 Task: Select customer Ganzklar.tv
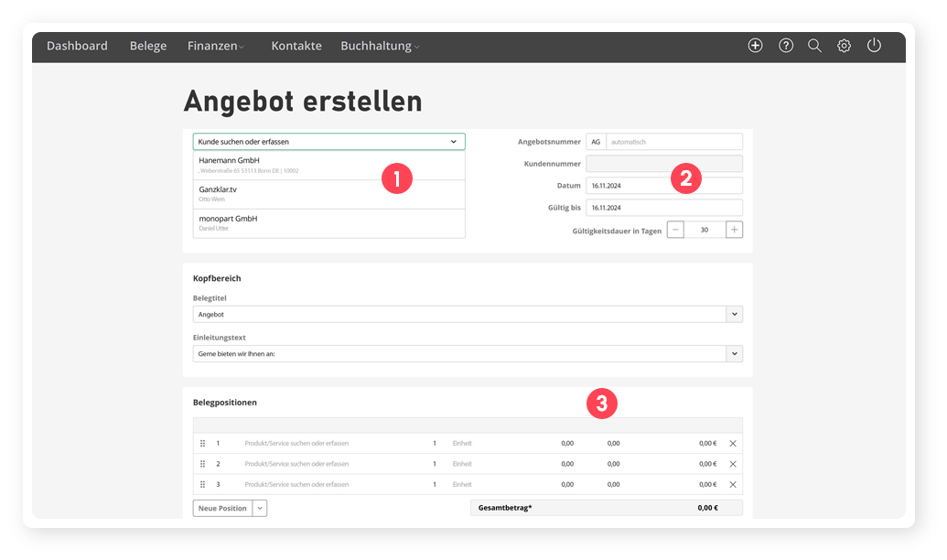coord(329,194)
